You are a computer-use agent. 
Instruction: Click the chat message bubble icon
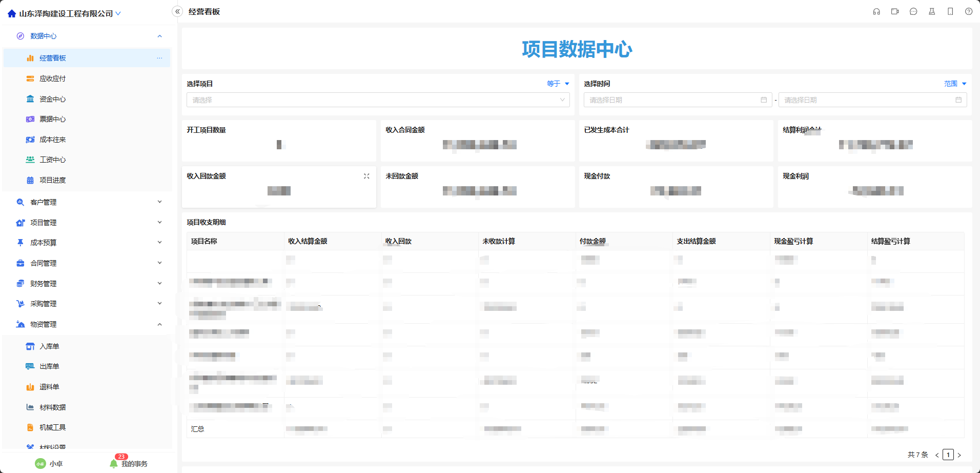[913, 12]
